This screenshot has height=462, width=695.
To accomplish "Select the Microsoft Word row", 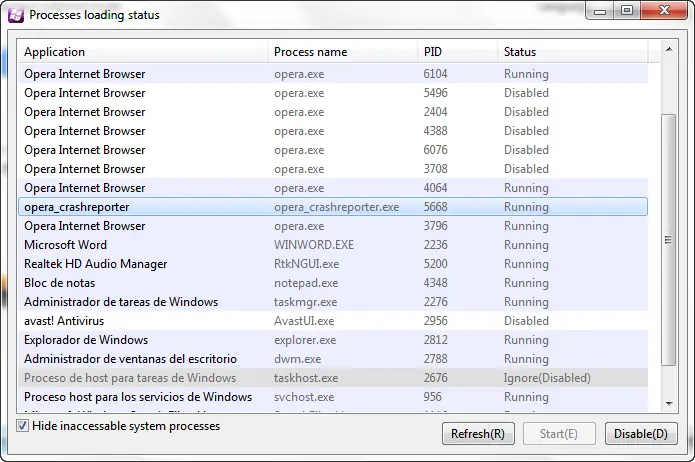I will 333,245.
